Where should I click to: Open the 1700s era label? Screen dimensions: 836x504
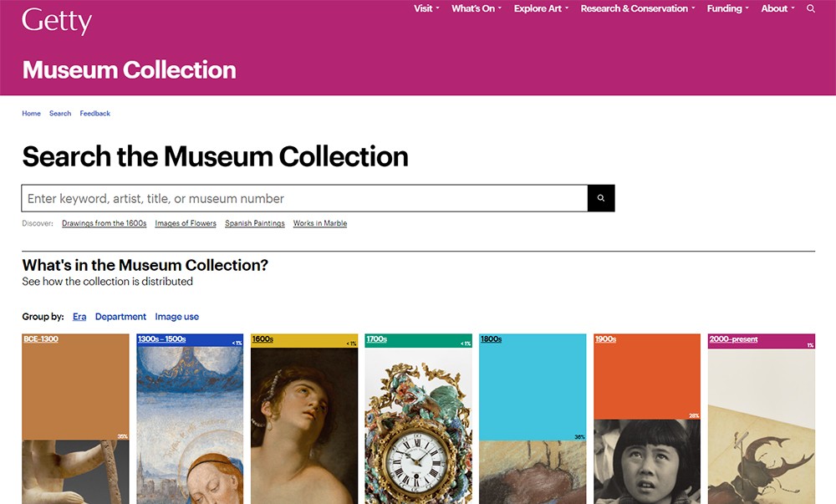(376, 339)
